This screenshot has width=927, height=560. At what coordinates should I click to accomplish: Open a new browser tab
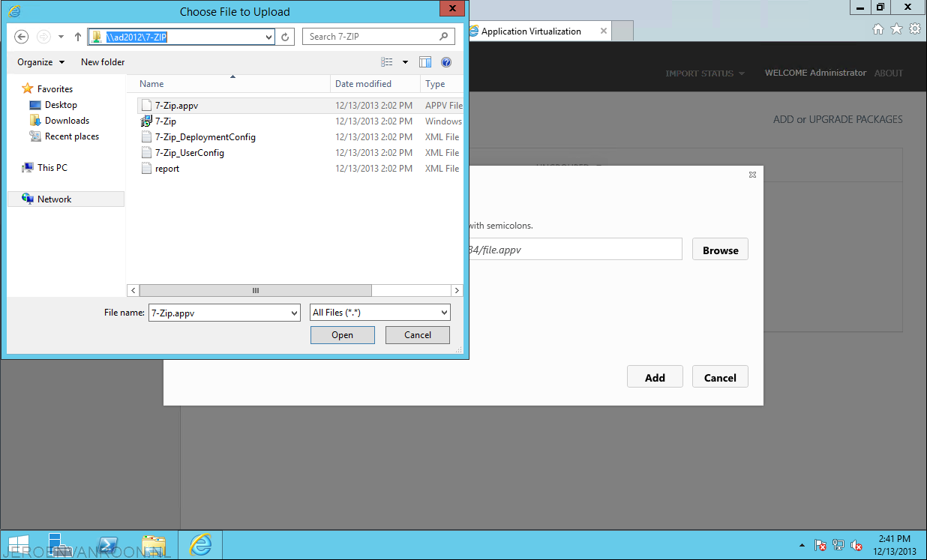pos(623,31)
